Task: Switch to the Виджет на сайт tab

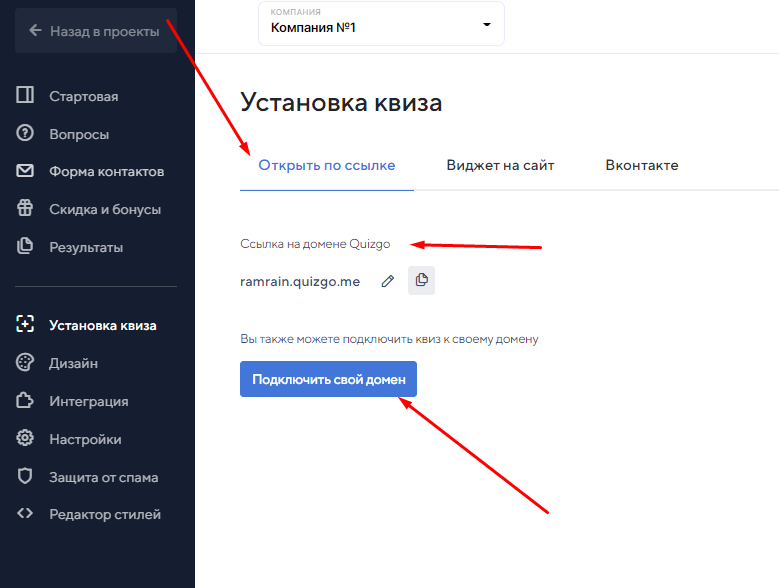Action: click(x=500, y=165)
